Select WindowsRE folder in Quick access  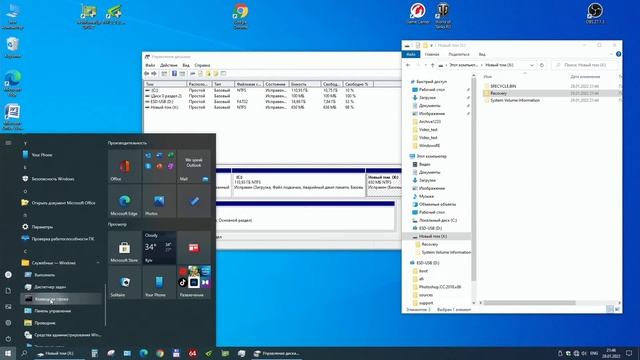(429, 145)
